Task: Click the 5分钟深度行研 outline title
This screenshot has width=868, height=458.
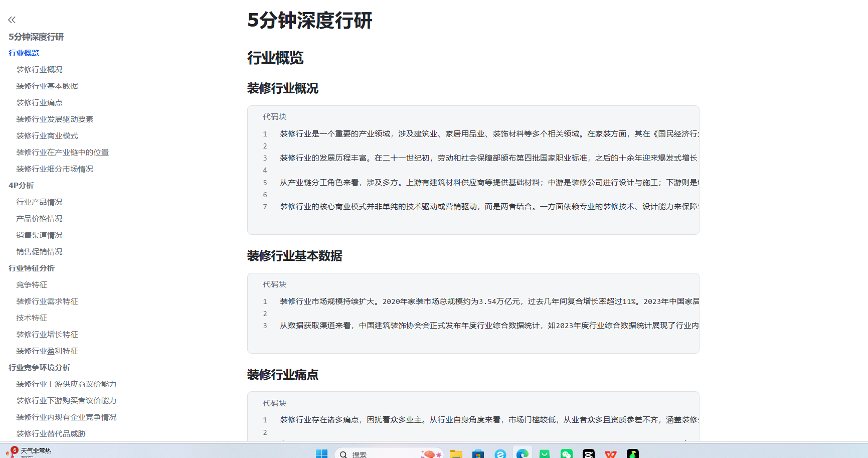Action: [36, 37]
